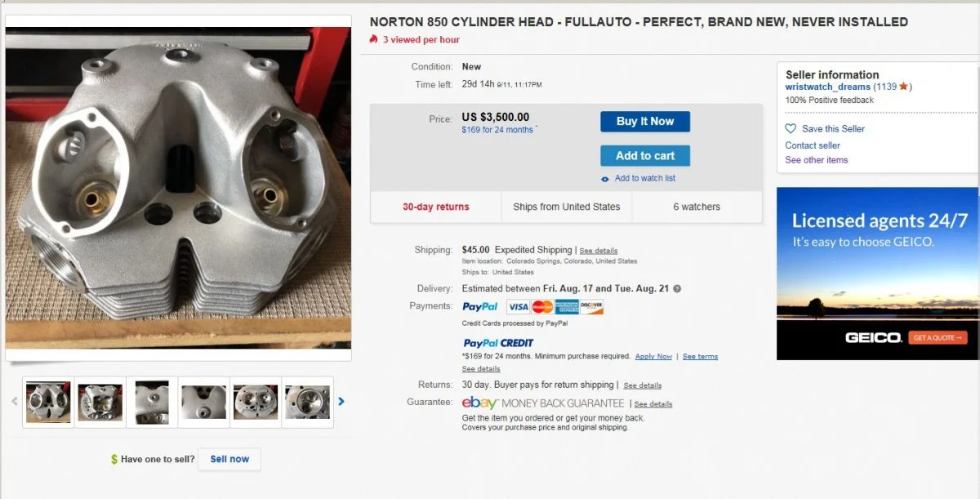Image resolution: width=980 pixels, height=499 pixels.
Task: Select the first gallery thumbnail
Action: point(47,401)
